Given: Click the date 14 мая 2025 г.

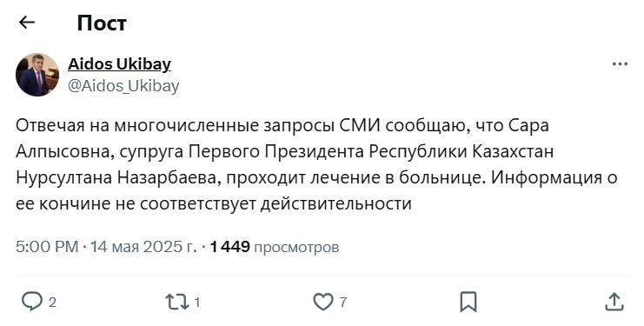Looking at the screenshot, I should [x=143, y=247].
